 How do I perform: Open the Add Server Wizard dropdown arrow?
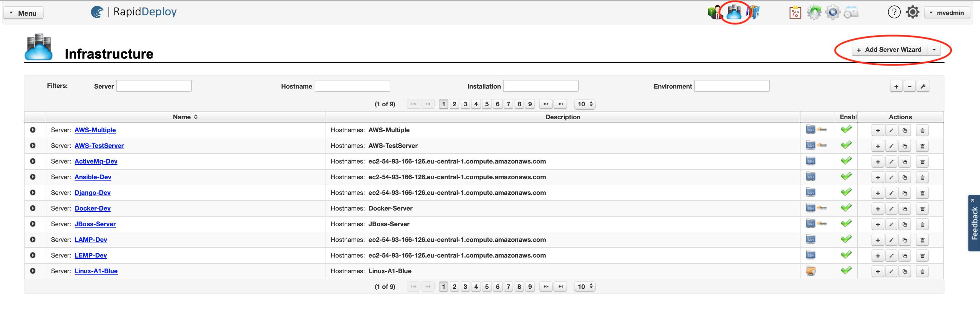pyautogui.click(x=934, y=50)
